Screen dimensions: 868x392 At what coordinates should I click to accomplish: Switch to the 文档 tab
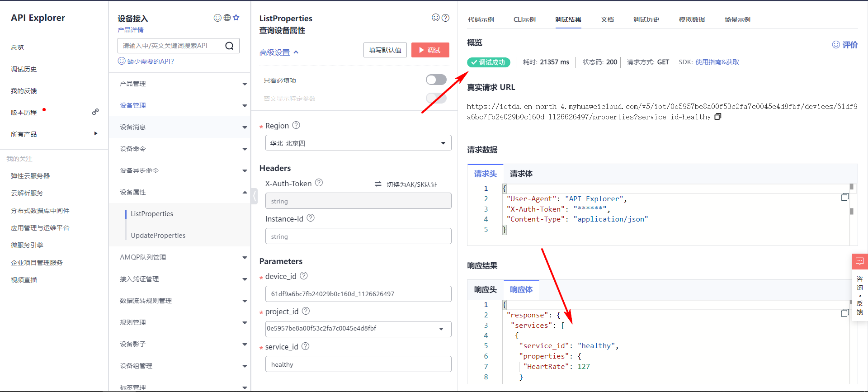click(607, 19)
